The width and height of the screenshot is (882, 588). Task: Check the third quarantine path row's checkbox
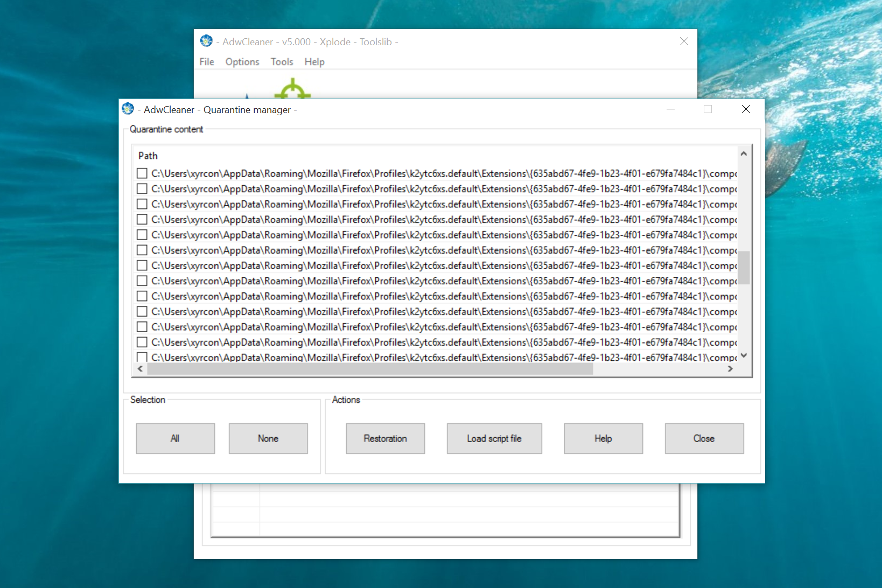pos(142,204)
